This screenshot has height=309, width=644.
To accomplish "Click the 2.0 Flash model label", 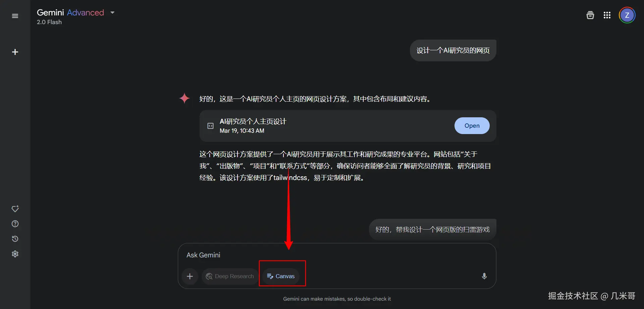I will [49, 22].
